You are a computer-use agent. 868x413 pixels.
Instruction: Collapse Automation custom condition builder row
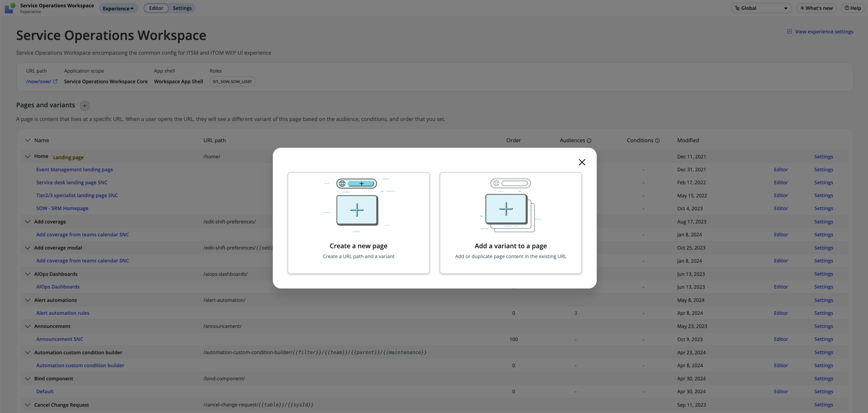[28, 353]
